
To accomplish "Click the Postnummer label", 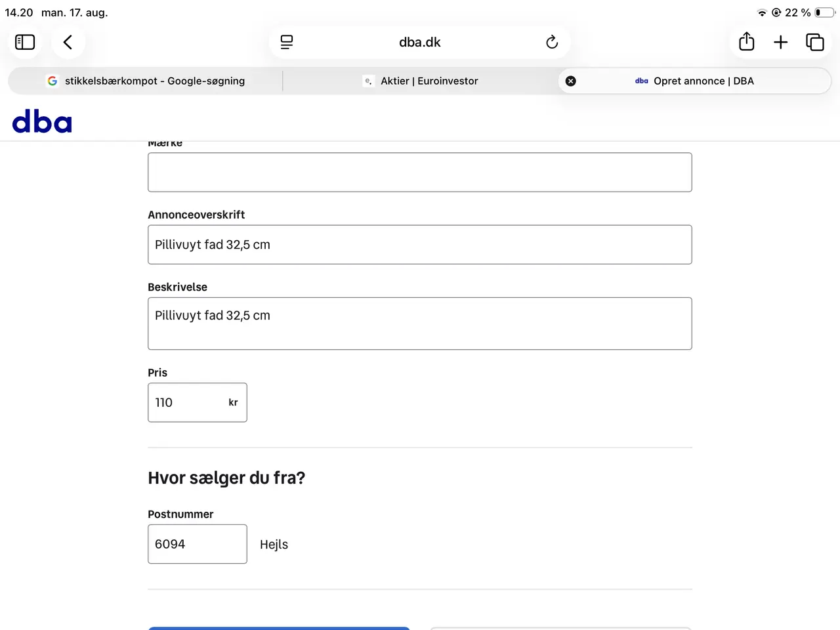I will click(x=180, y=514).
